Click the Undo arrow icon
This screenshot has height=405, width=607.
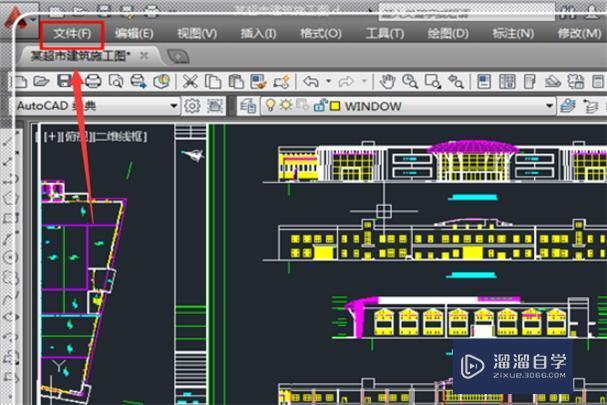point(311,81)
